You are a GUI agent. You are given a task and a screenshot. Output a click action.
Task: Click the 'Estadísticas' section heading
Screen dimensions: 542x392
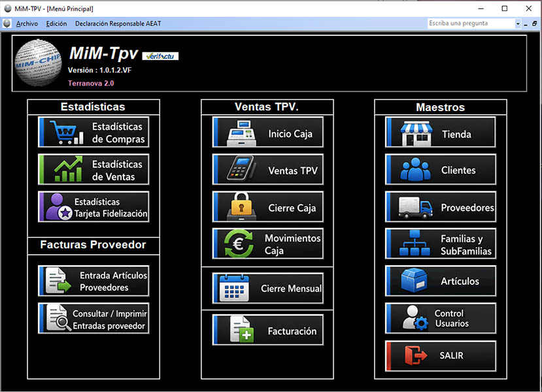click(93, 106)
